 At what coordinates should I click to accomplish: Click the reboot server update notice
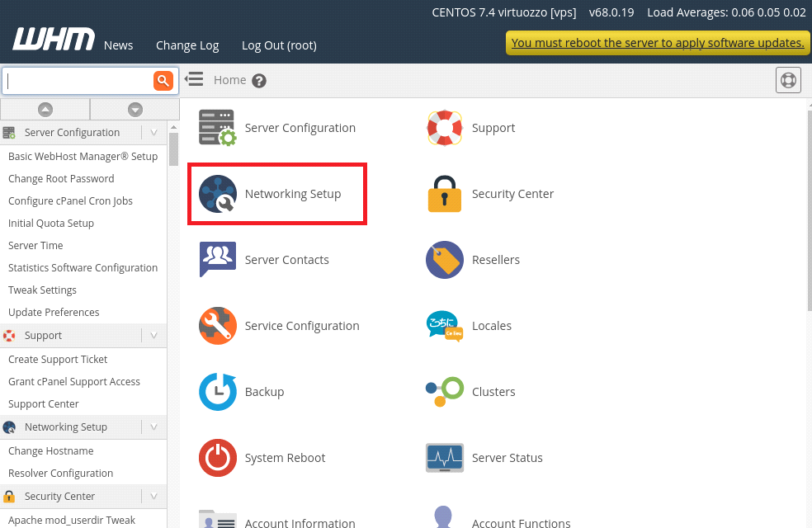(x=657, y=43)
